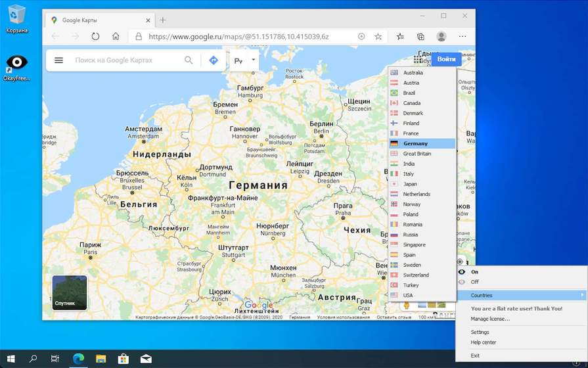This screenshot has width=588, height=368.
Task: Pick Romania from the list
Action: (422, 225)
